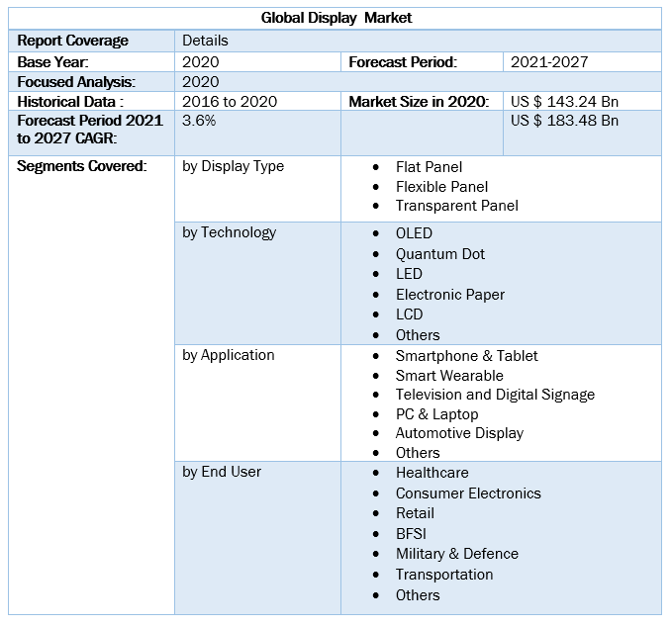This screenshot has width=672, height=627.
Task: Click the Military & Defence item
Action: coord(457,554)
